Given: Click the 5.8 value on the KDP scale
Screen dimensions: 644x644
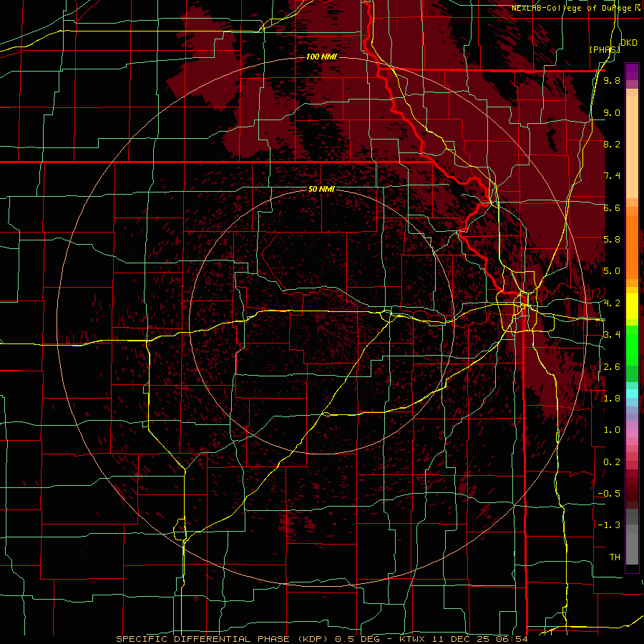Looking at the screenshot, I should pos(612,240).
